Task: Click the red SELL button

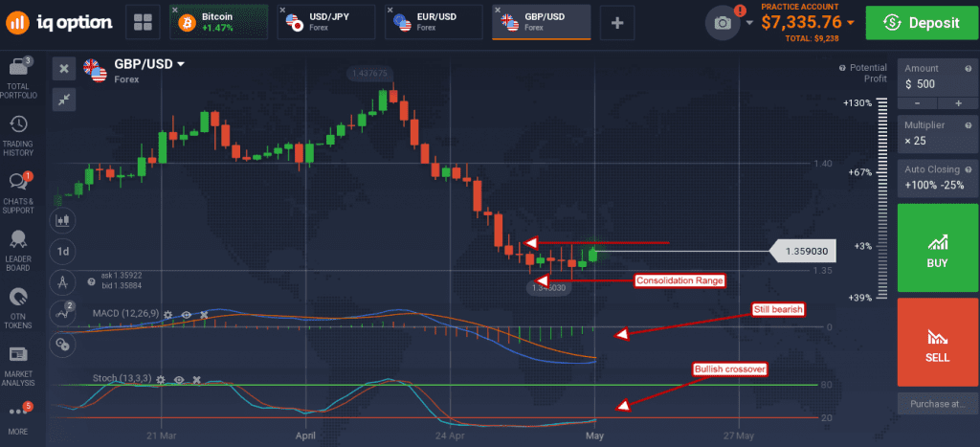Action: (x=938, y=342)
